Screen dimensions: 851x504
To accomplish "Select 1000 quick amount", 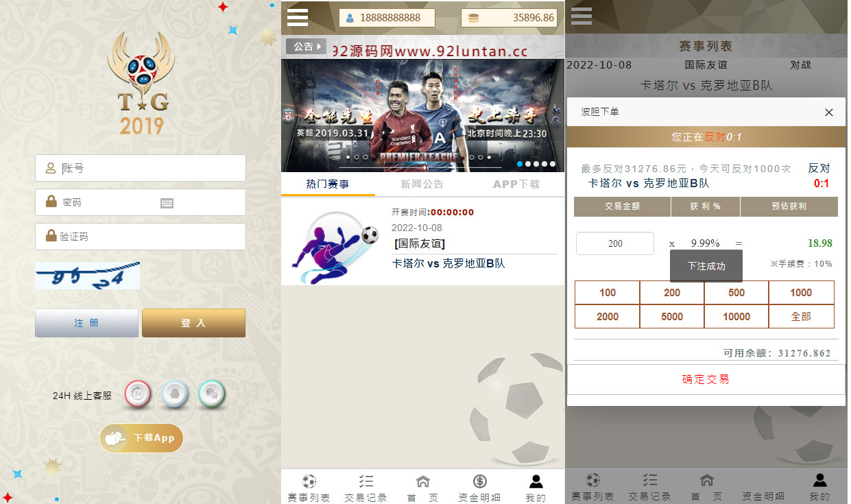I will pos(801,293).
